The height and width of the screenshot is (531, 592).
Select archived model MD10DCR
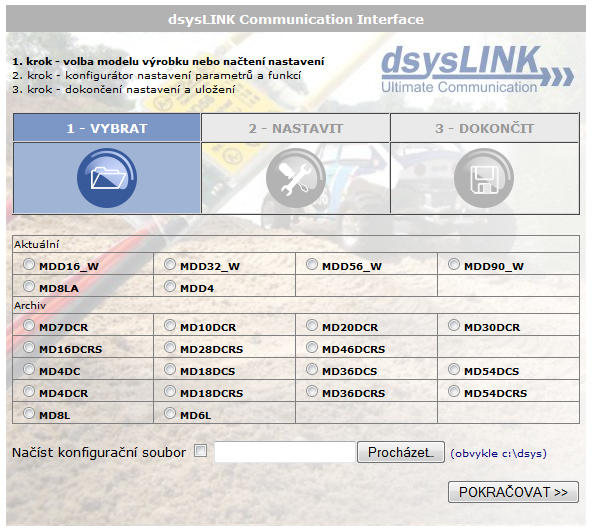click(170, 325)
